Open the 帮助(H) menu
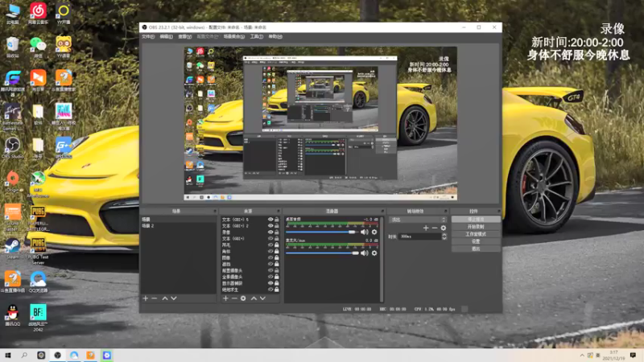 tap(275, 37)
